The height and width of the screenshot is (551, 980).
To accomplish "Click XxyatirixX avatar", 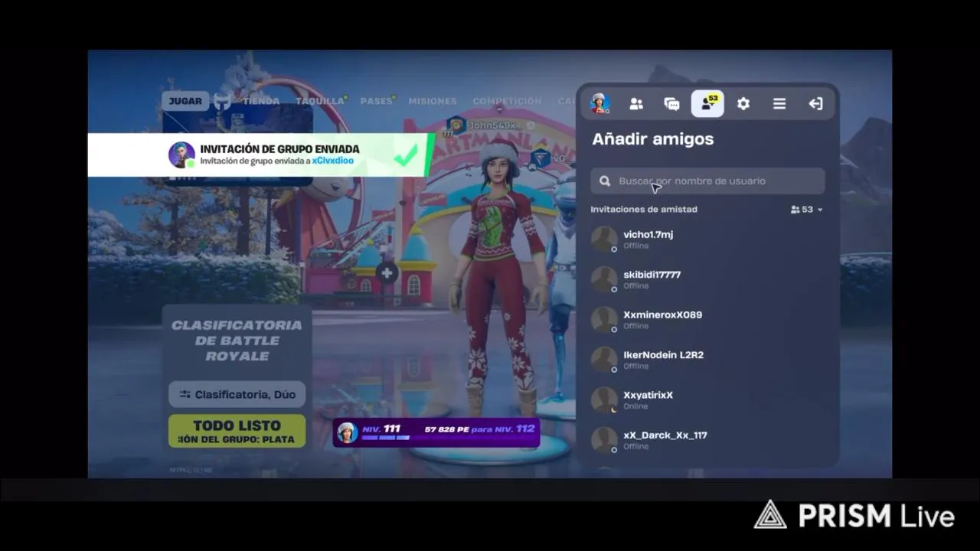I will click(x=604, y=399).
